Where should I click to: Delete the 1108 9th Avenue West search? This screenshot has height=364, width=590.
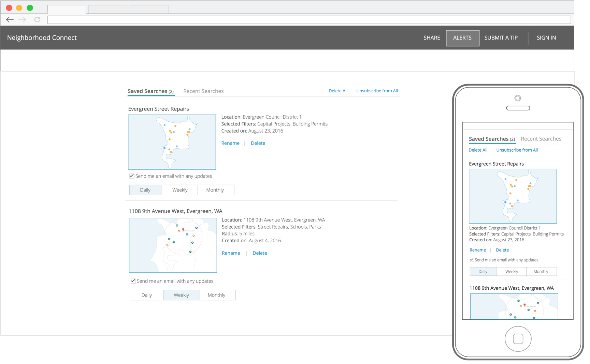260,253
